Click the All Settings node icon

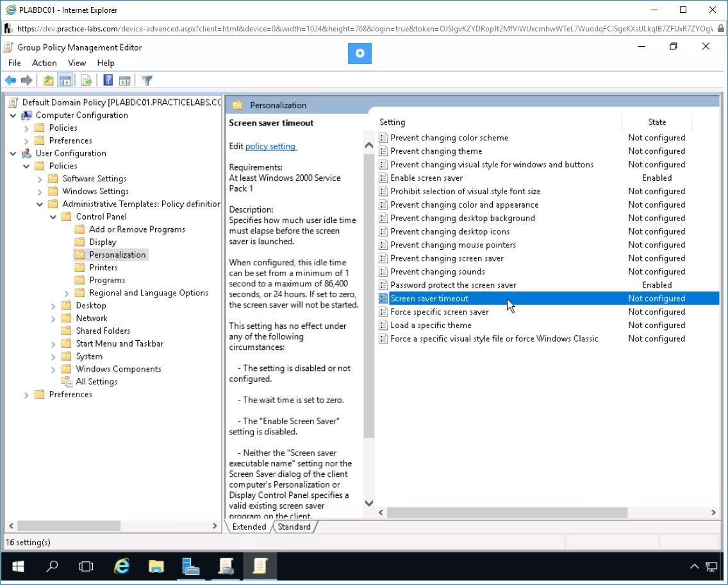(x=67, y=382)
